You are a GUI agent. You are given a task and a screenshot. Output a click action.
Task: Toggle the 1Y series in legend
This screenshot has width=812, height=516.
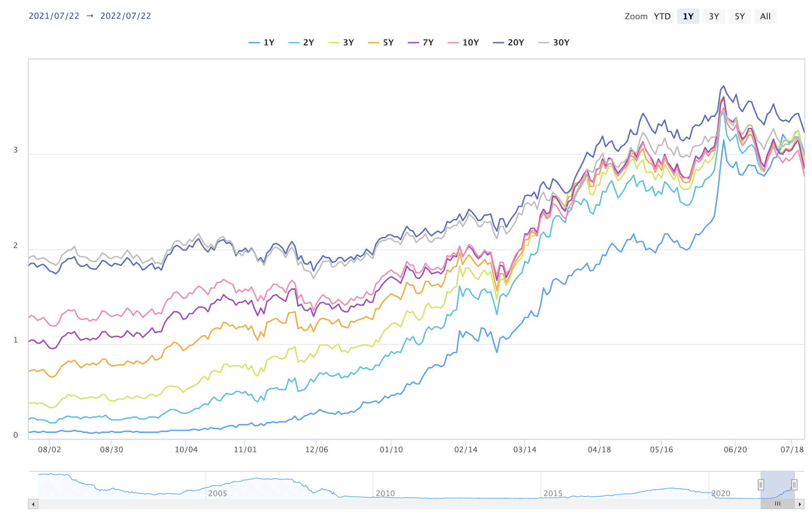click(262, 43)
